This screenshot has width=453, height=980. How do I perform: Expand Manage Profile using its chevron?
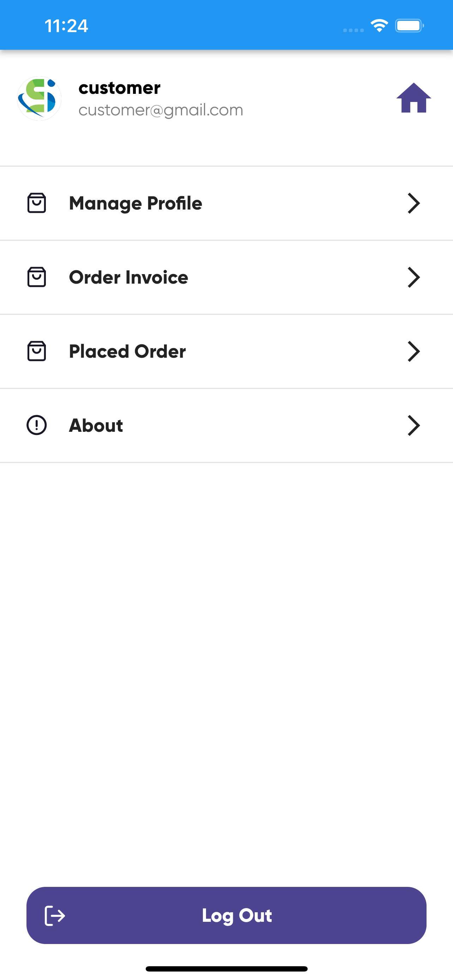[413, 203]
